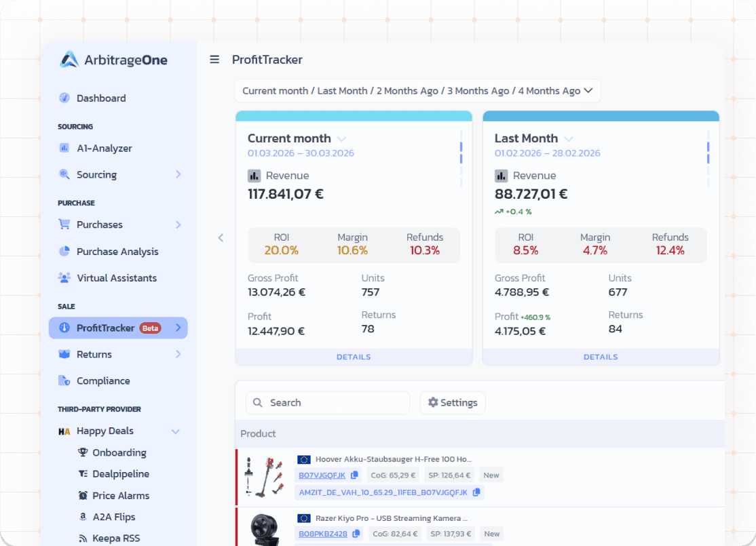Screen dimensions: 756x546
Task: Click into the Search input field
Action: pyautogui.click(x=327, y=402)
